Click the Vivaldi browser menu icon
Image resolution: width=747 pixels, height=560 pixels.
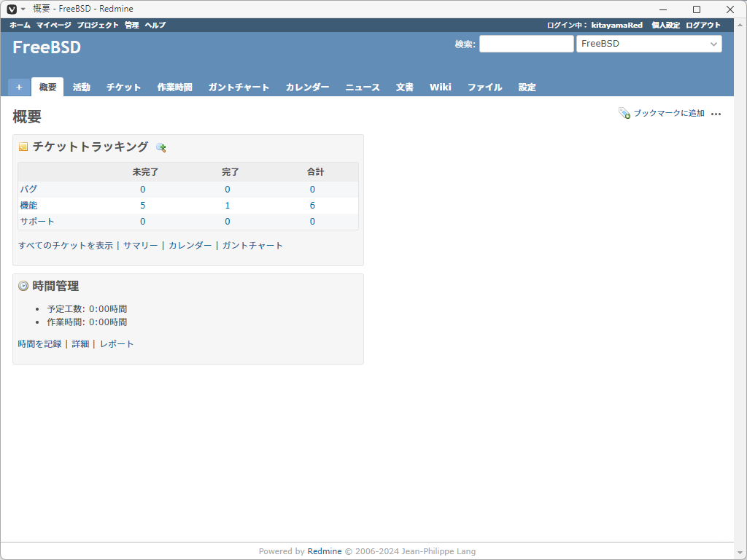(x=12, y=9)
